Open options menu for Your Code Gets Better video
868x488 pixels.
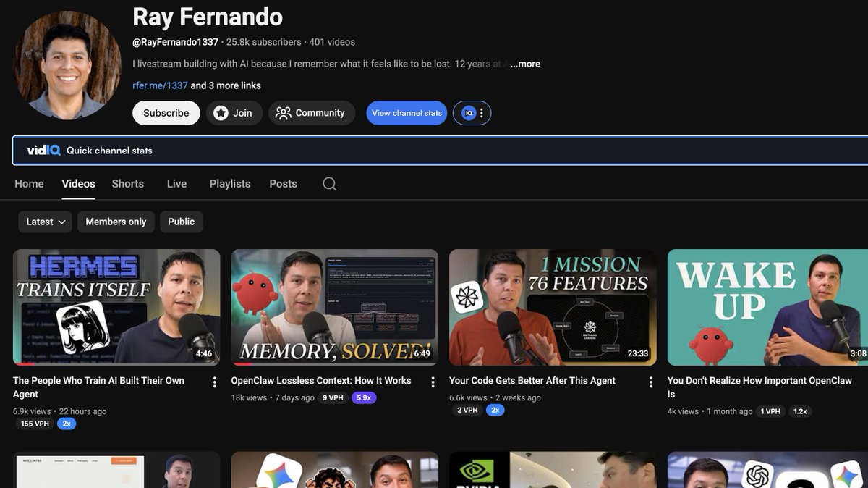(651, 382)
